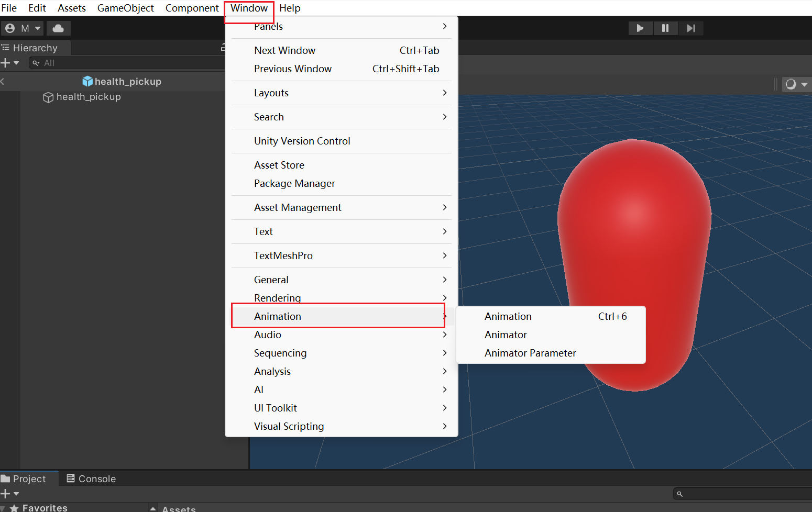Click the Window menu
The height and width of the screenshot is (512, 812).
[x=249, y=8]
